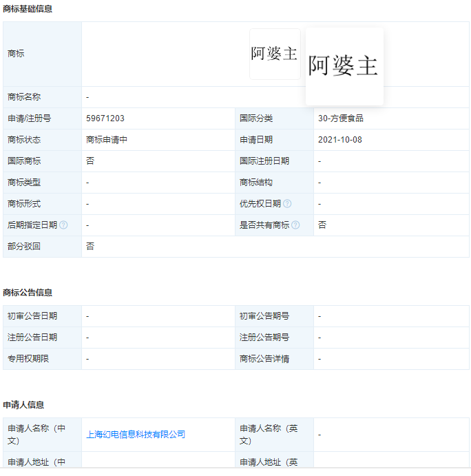Click the 商标类型 label
This screenshot has width=471, height=476.
tap(24, 183)
